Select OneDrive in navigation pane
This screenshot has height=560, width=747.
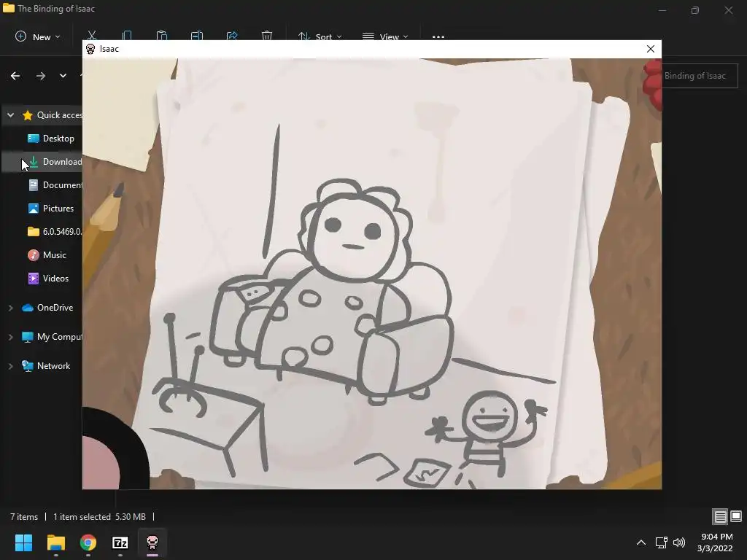click(47, 308)
